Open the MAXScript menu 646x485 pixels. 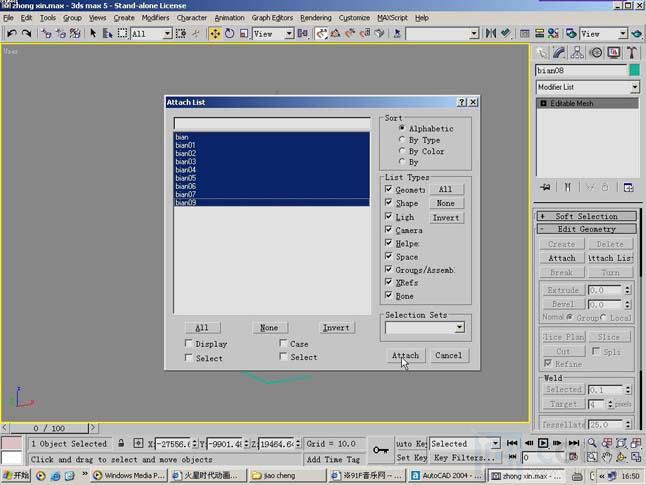point(392,18)
